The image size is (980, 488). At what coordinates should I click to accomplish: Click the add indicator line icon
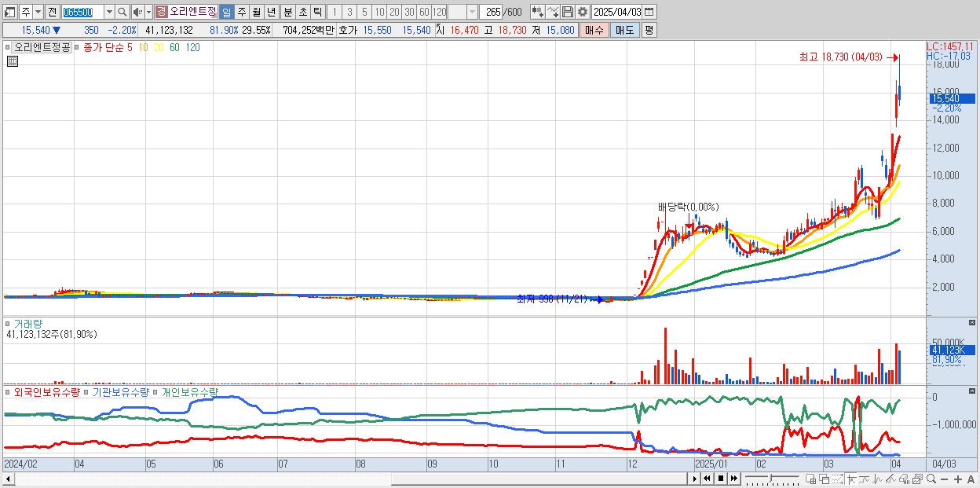point(553,12)
